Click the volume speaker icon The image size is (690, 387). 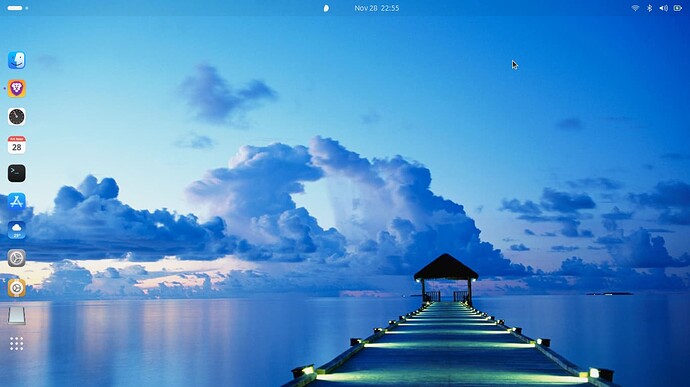point(663,8)
